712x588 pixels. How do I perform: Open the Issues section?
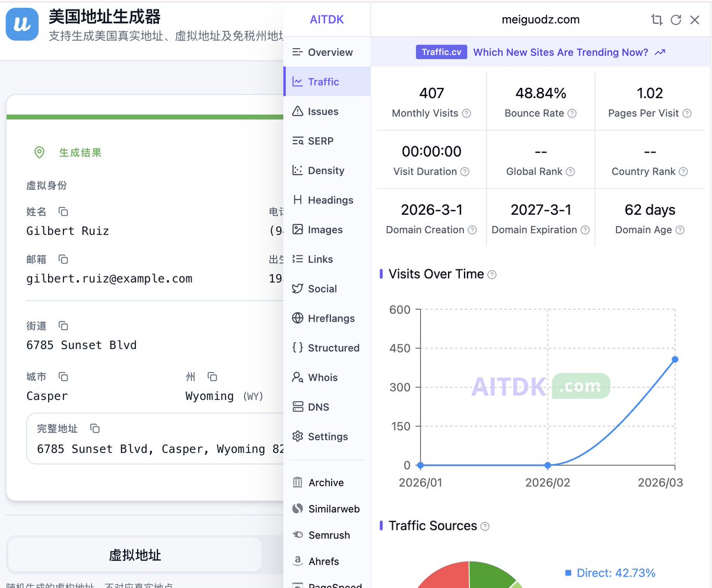[327, 112]
